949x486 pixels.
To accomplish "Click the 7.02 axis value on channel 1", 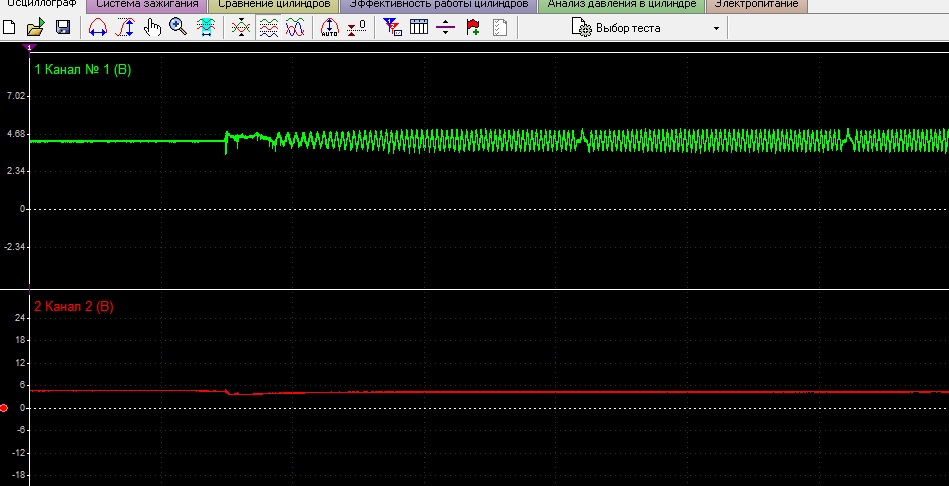I will (x=16, y=96).
